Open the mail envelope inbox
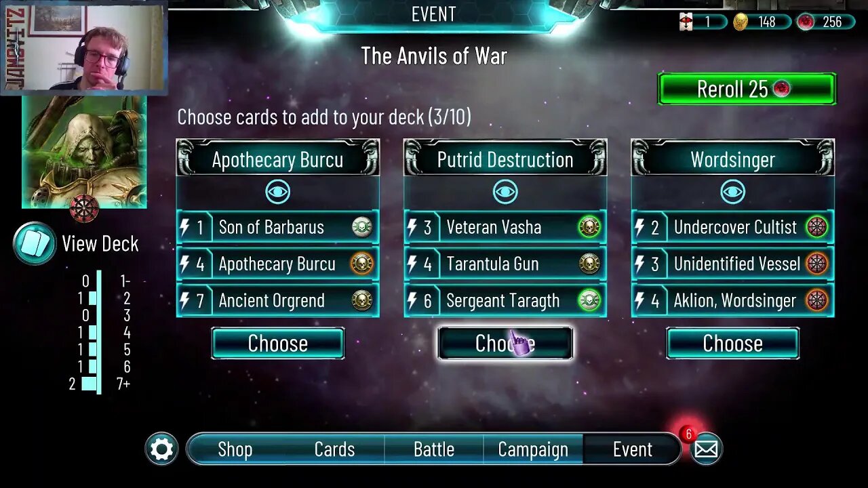Viewport: 868px width, 488px height. click(706, 449)
